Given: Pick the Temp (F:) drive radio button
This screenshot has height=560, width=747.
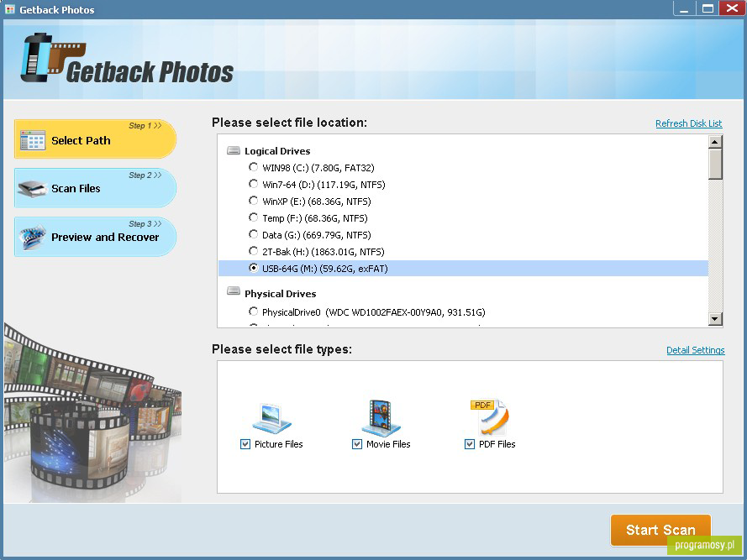Looking at the screenshot, I should pos(254,217).
